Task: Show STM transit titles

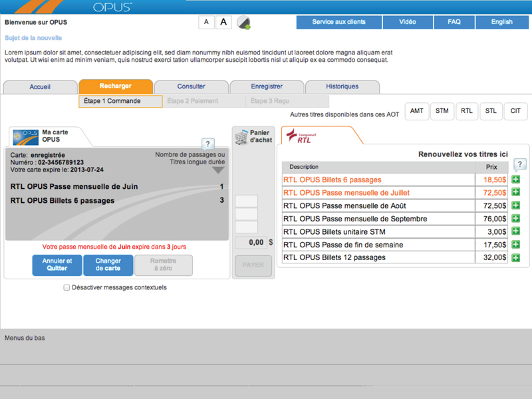Action: 442,111
